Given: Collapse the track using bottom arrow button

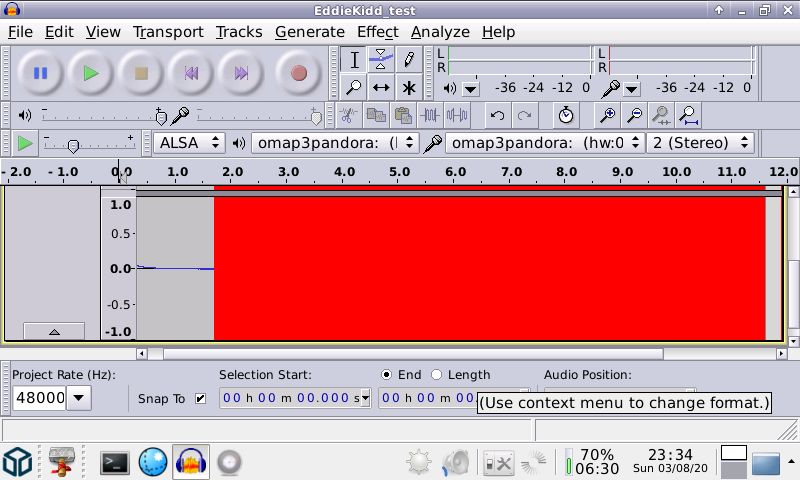Looking at the screenshot, I should [x=54, y=331].
